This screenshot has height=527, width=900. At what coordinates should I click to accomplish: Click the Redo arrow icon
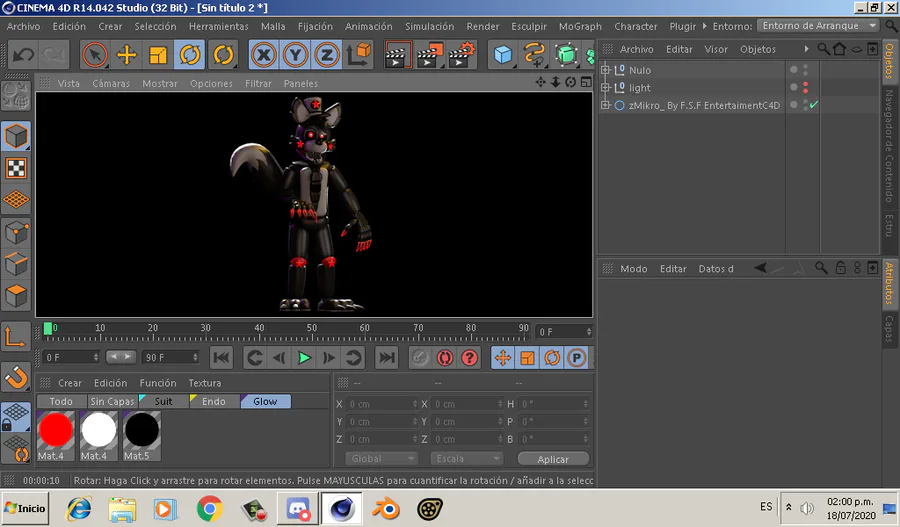[x=53, y=55]
